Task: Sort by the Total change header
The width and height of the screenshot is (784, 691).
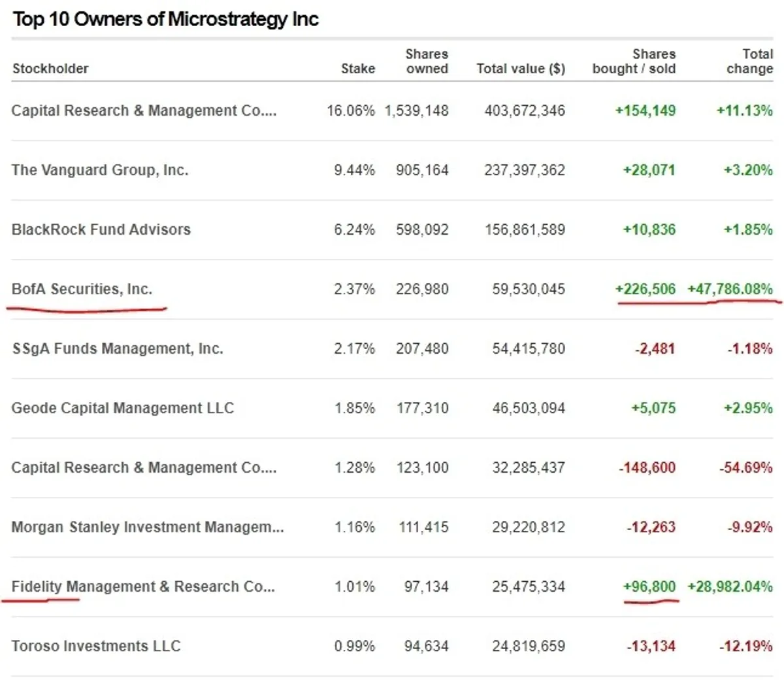Action: click(x=750, y=61)
